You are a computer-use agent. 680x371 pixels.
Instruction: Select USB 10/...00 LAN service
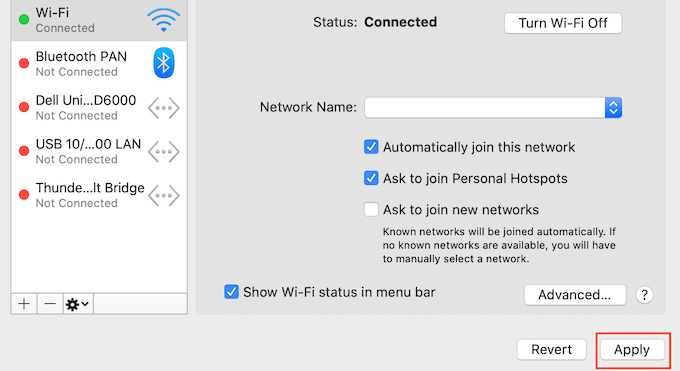point(99,151)
